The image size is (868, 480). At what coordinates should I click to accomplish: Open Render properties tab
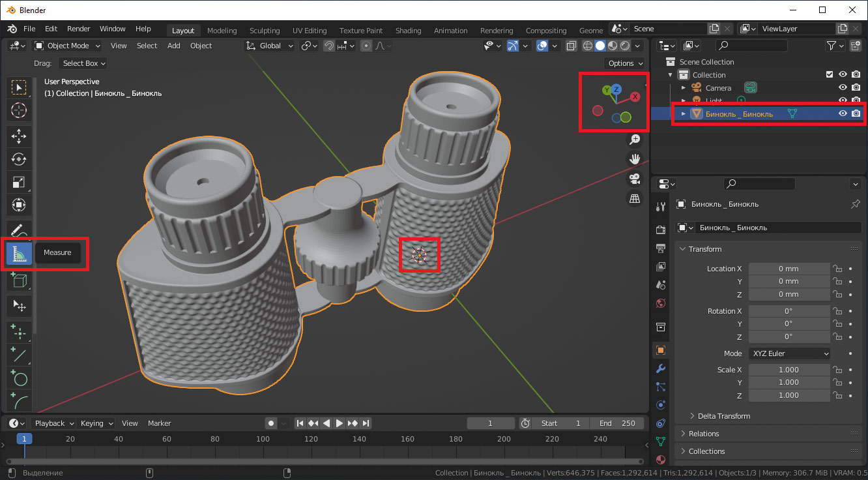pyautogui.click(x=661, y=230)
